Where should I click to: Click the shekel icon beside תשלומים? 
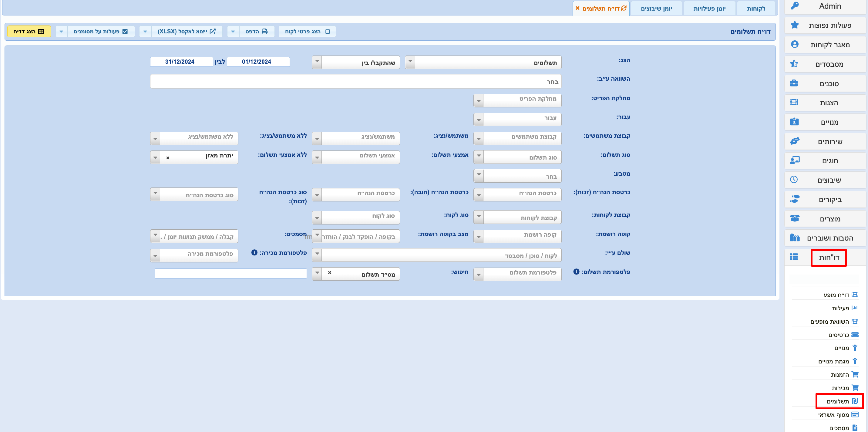[855, 401]
